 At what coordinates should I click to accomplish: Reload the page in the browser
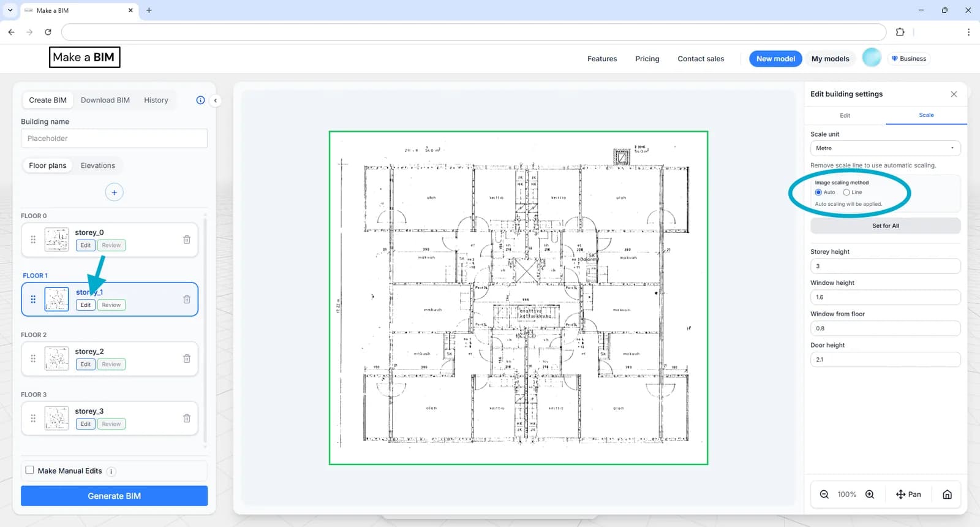tap(48, 32)
